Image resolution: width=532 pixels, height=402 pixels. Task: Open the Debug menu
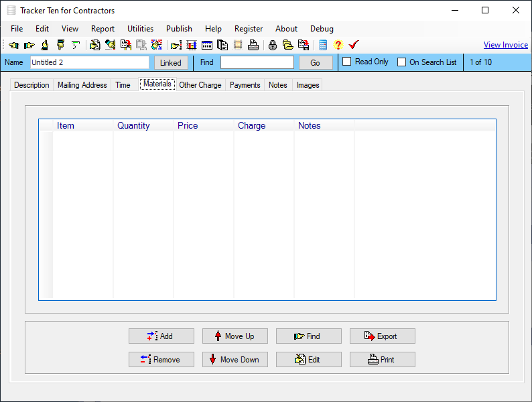click(x=322, y=29)
